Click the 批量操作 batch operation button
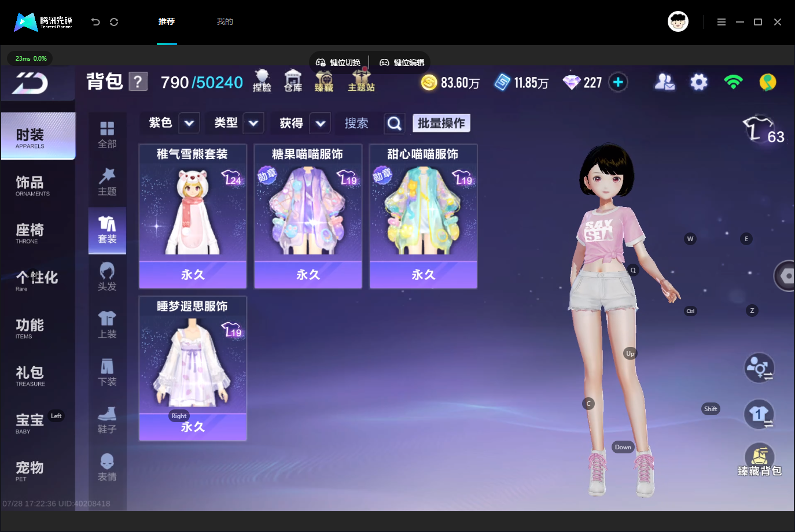795x532 pixels. tap(441, 123)
